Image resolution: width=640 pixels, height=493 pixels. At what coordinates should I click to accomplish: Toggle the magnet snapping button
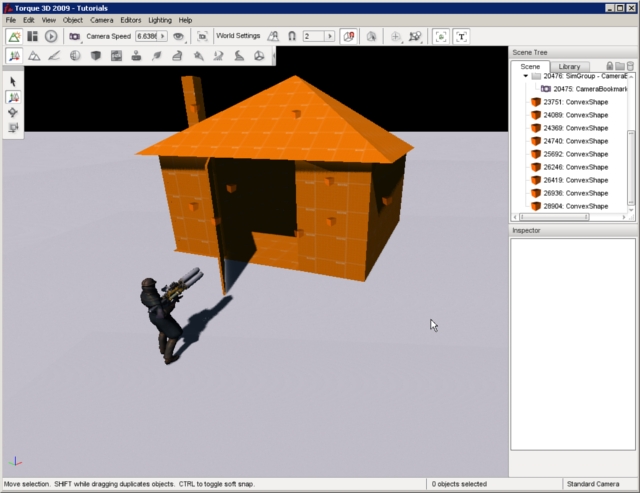tap(293, 36)
